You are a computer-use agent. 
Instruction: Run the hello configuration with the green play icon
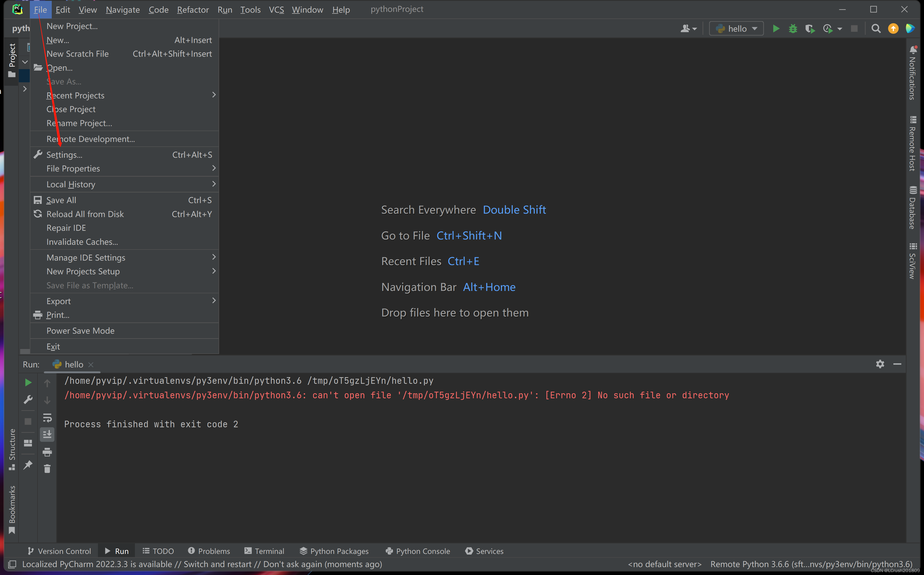click(x=776, y=28)
